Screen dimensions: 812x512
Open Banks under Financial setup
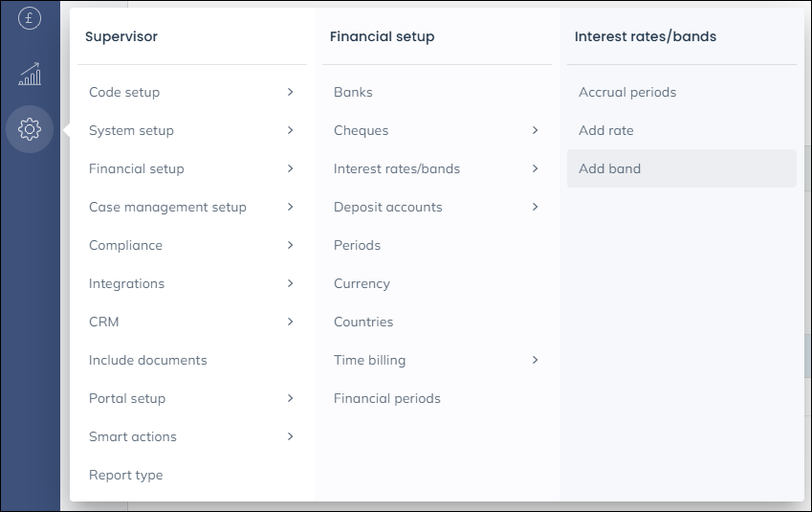tap(353, 92)
